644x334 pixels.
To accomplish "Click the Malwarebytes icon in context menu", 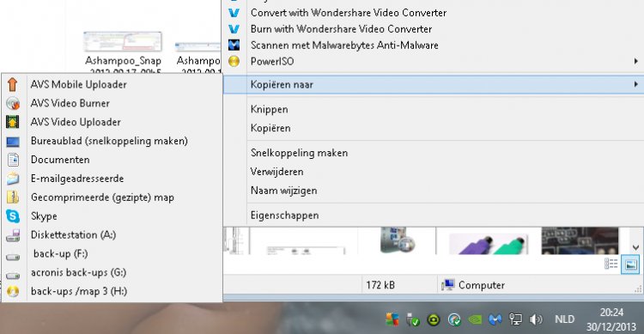I will (x=234, y=45).
